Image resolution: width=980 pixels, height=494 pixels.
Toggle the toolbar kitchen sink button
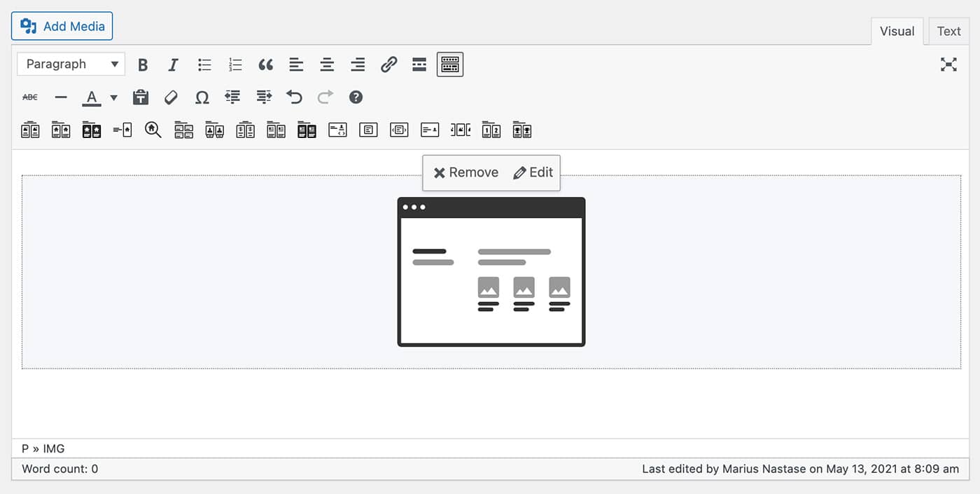pyautogui.click(x=450, y=64)
